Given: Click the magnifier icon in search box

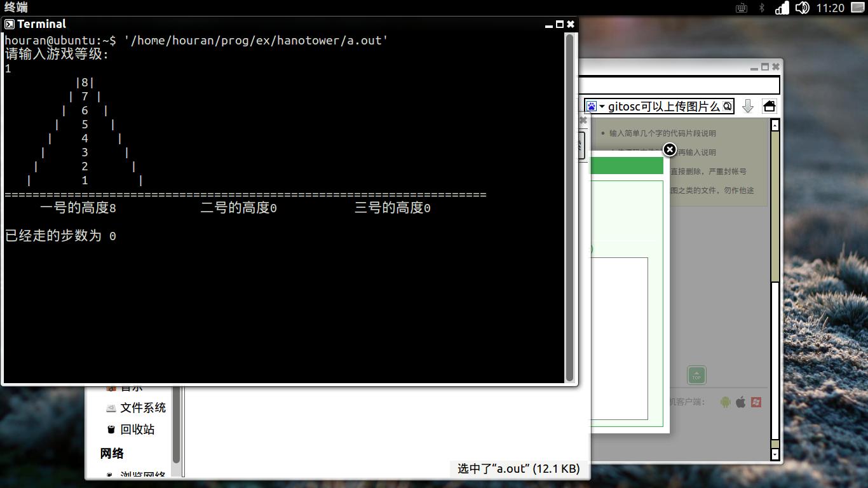Looking at the screenshot, I should [727, 106].
